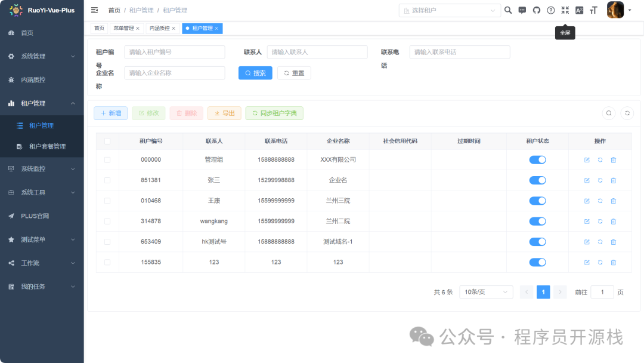Switch to the 首页 page tab

point(100,29)
